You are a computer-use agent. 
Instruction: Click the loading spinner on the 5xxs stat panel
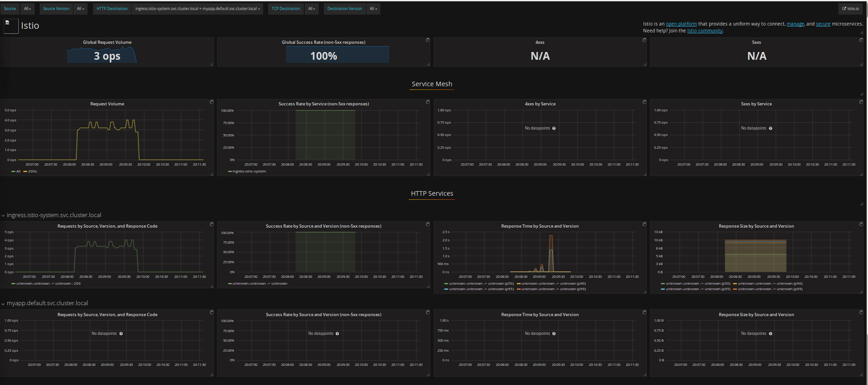click(861, 40)
